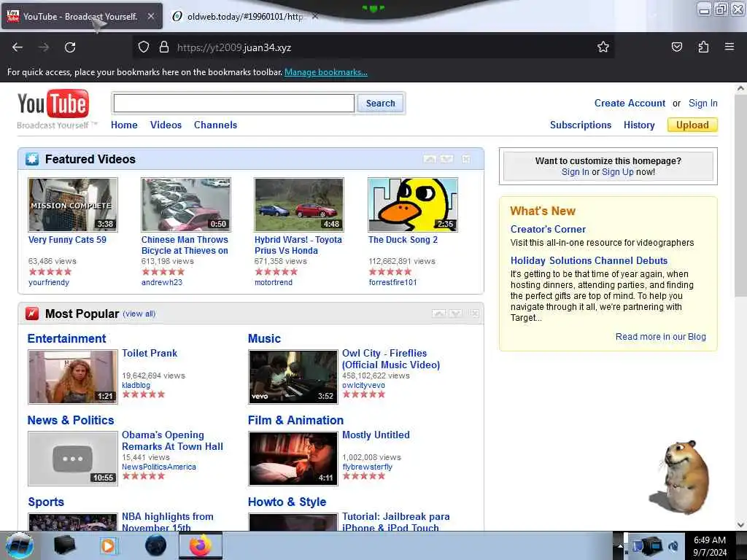This screenshot has height=560, width=747.
Task: Click the Most Popular red icon
Action: point(32,314)
